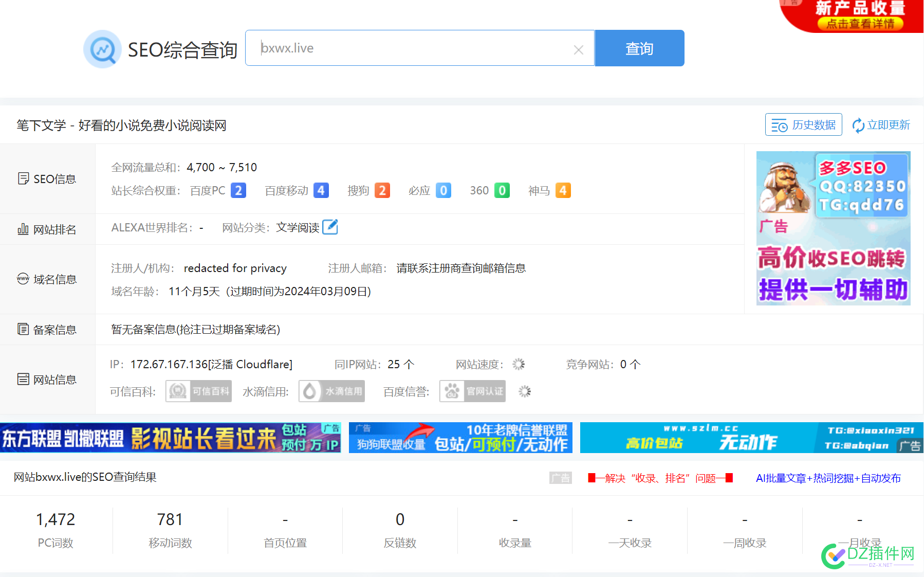
Task: Click the 立即更新 circular refresh icon
Action: (858, 125)
